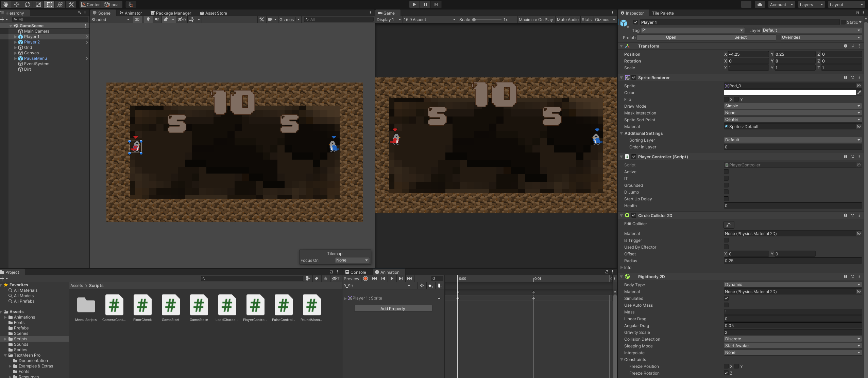Select the Rect Transform tool

(49, 4)
